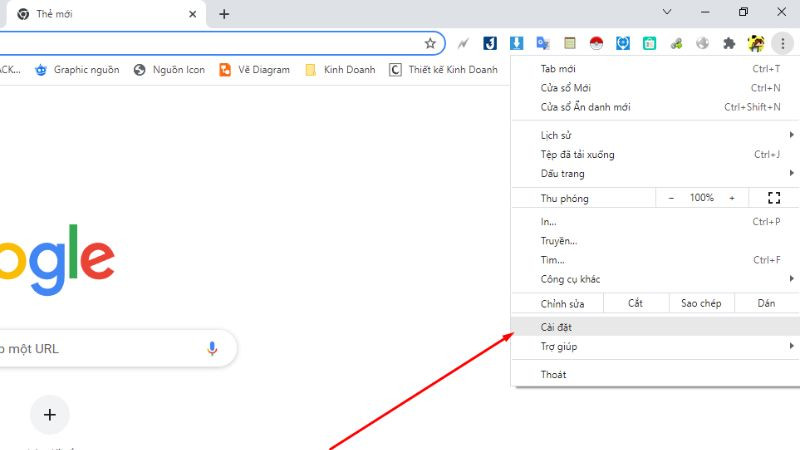Screen dimensions: 800x450
Task: Select 'Cửa sổ Mới' menu entry
Action: [655, 88]
